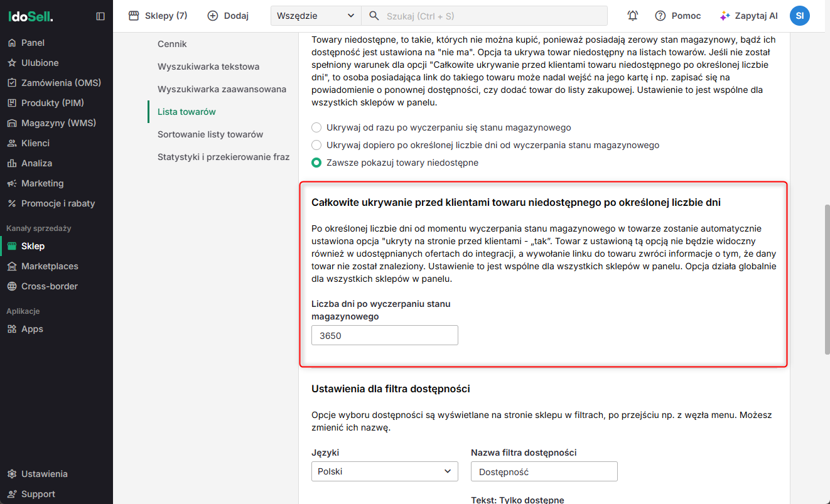Viewport: 830px width, 504px height.
Task: Open the SI user avatar menu
Action: (x=799, y=16)
